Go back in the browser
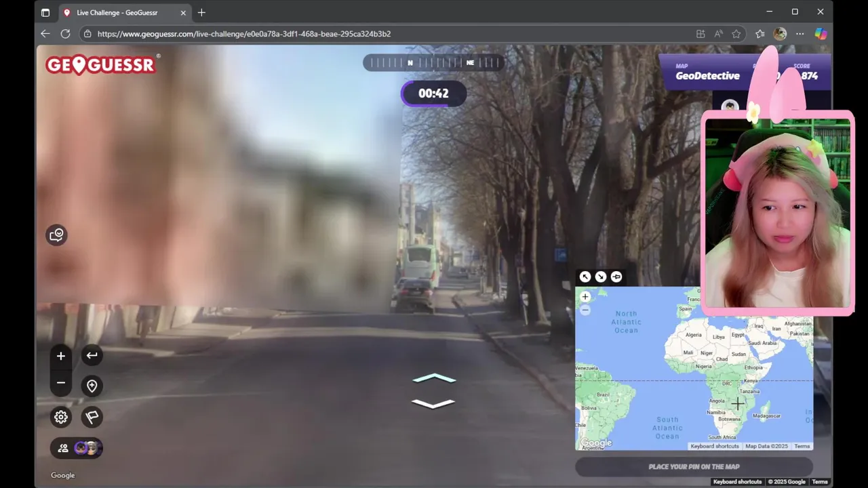The image size is (868, 488). pos(45,33)
